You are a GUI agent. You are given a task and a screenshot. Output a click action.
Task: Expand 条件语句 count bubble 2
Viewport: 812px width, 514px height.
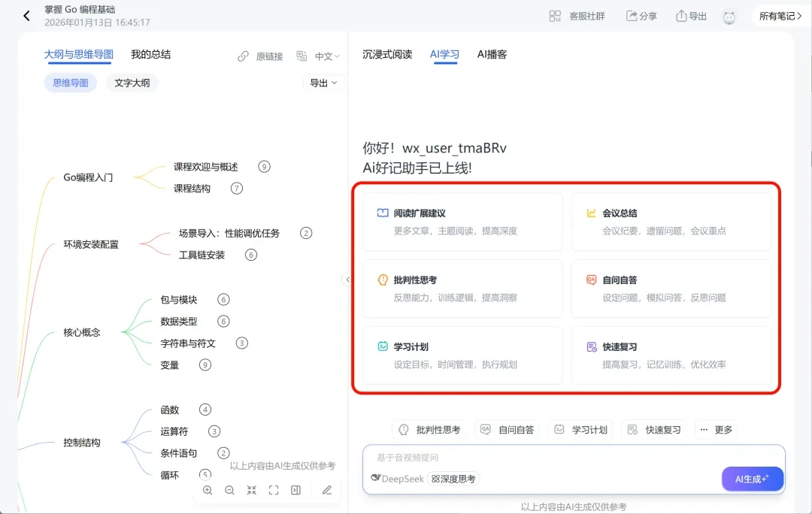pyautogui.click(x=223, y=453)
